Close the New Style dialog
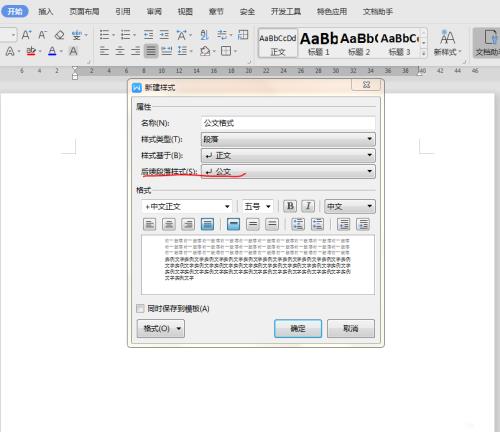The image size is (500, 432). pos(366,85)
